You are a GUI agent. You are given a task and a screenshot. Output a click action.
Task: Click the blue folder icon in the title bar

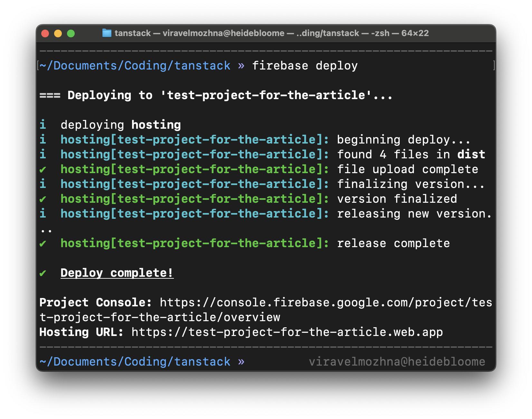[x=107, y=33]
